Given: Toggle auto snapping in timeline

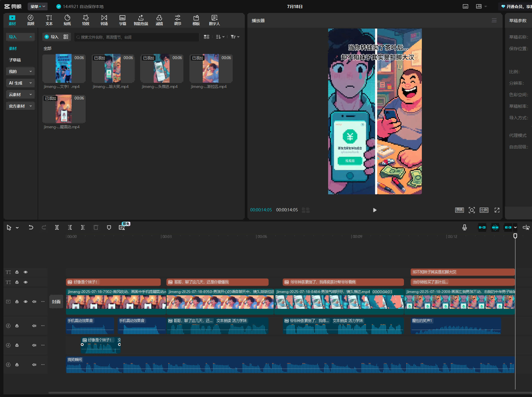Looking at the screenshot, I should [x=495, y=227].
